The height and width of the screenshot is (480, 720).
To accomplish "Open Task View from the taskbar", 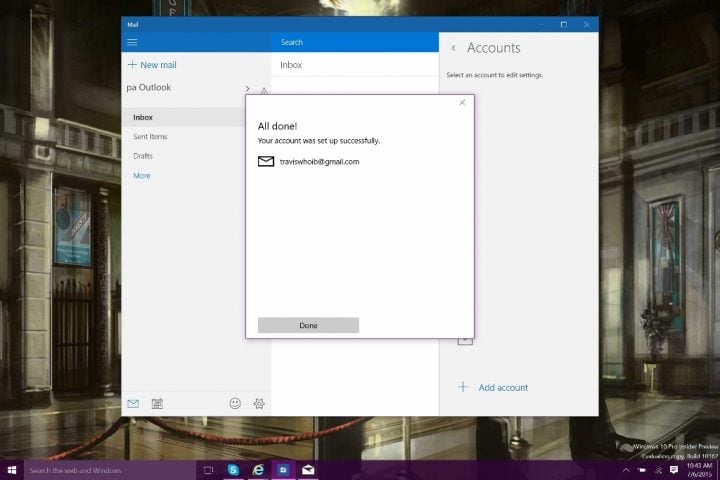I will (208, 470).
